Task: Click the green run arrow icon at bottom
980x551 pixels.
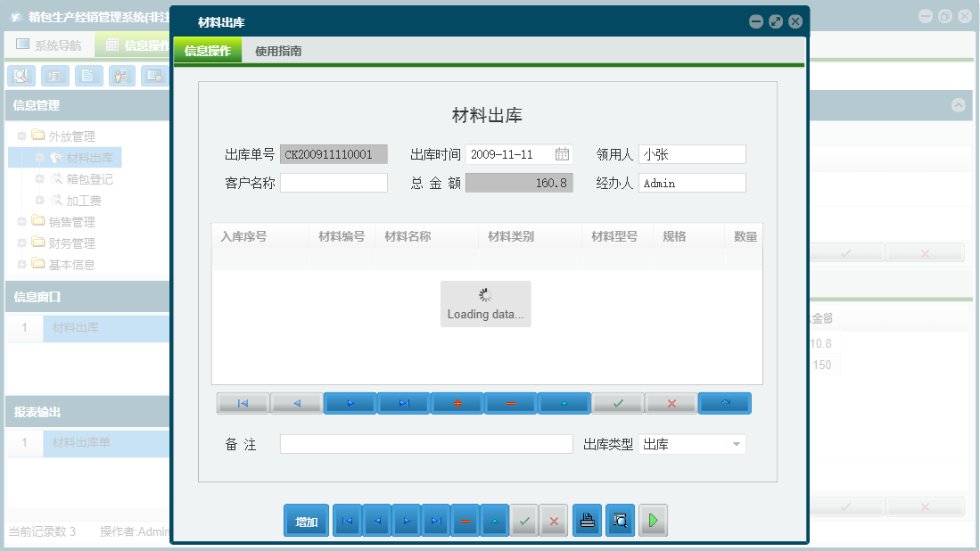Action: (x=653, y=520)
